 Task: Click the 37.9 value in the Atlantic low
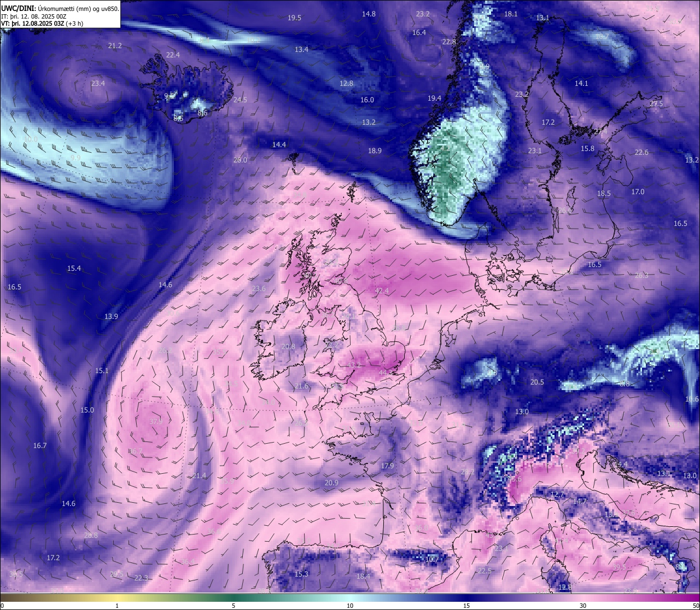point(156,421)
